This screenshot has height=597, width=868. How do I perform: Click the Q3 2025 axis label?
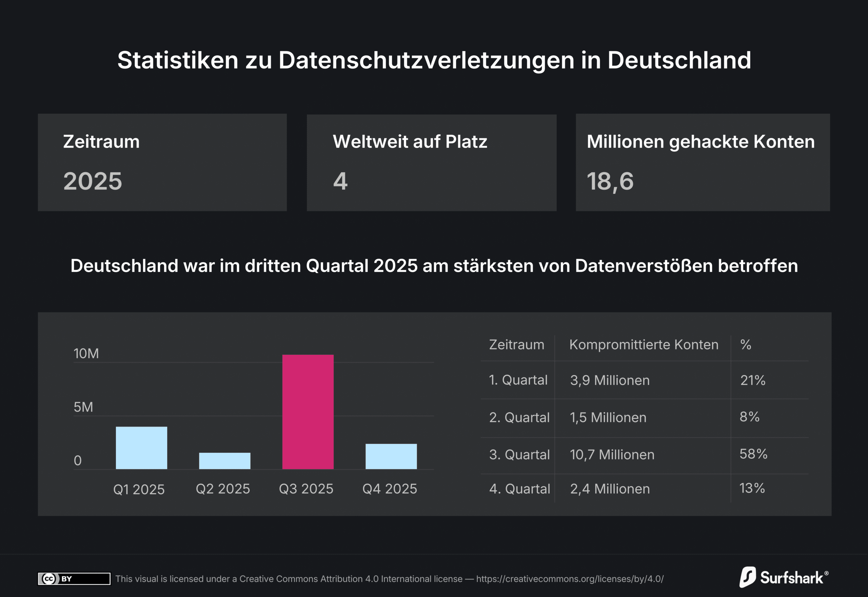coord(306,489)
